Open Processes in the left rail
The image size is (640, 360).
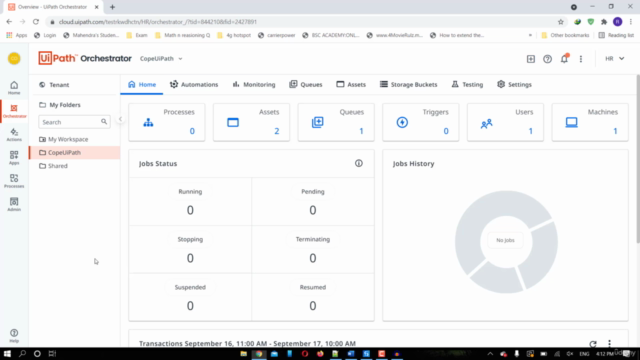tap(14, 181)
